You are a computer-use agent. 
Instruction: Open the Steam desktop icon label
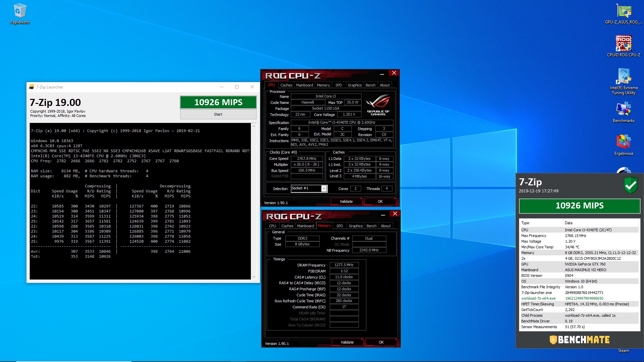[624, 351]
